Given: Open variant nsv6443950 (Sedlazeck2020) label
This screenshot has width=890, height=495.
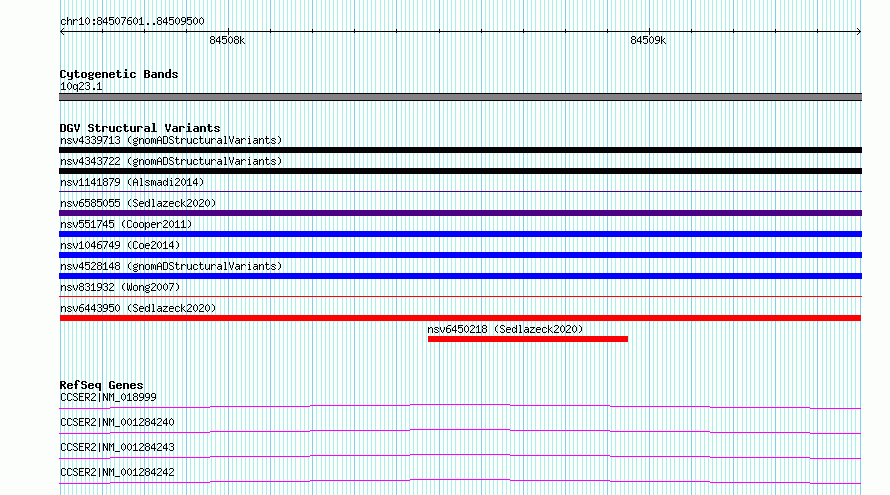Looking at the screenshot, I should [x=138, y=308].
